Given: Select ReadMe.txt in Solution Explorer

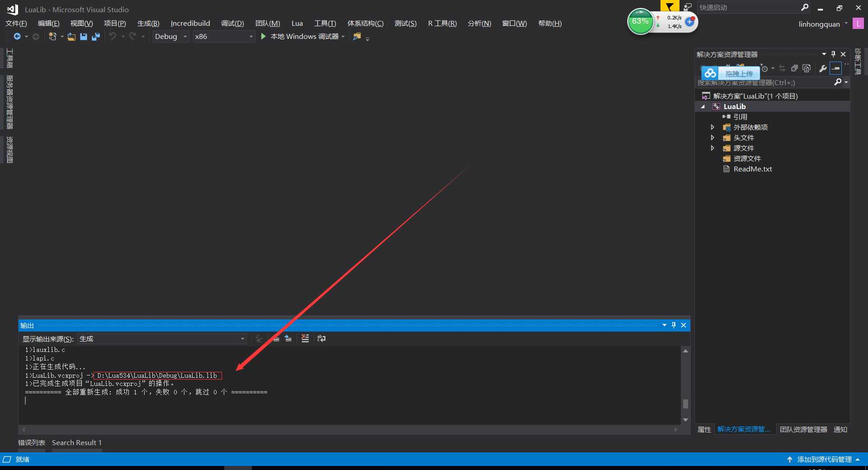Looking at the screenshot, I should point(753,169).
